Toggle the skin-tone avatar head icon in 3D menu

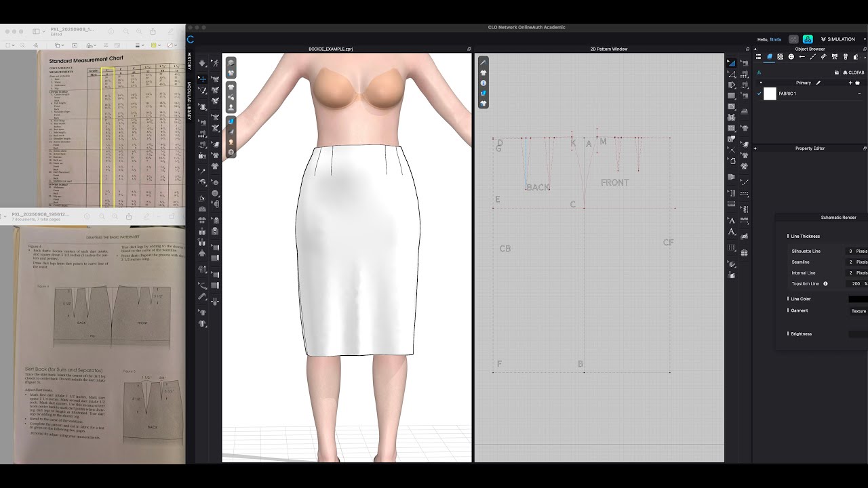click(x=231, y=142)
